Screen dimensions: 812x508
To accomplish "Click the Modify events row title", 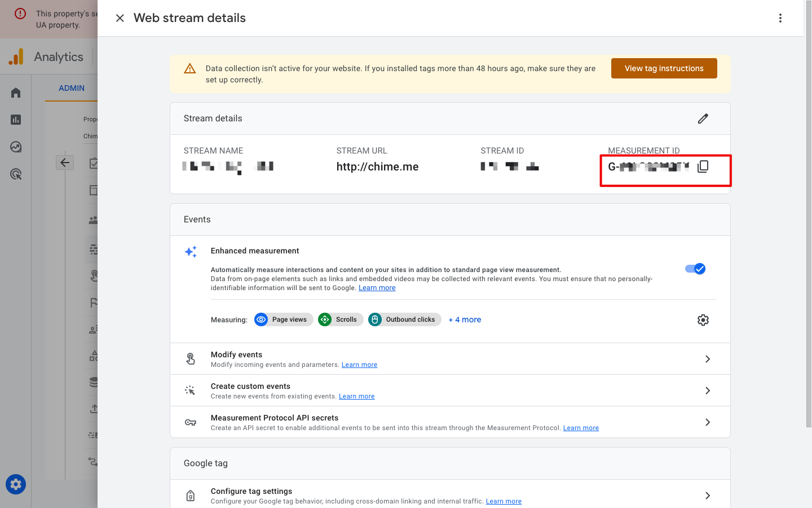I will [236, 354].
